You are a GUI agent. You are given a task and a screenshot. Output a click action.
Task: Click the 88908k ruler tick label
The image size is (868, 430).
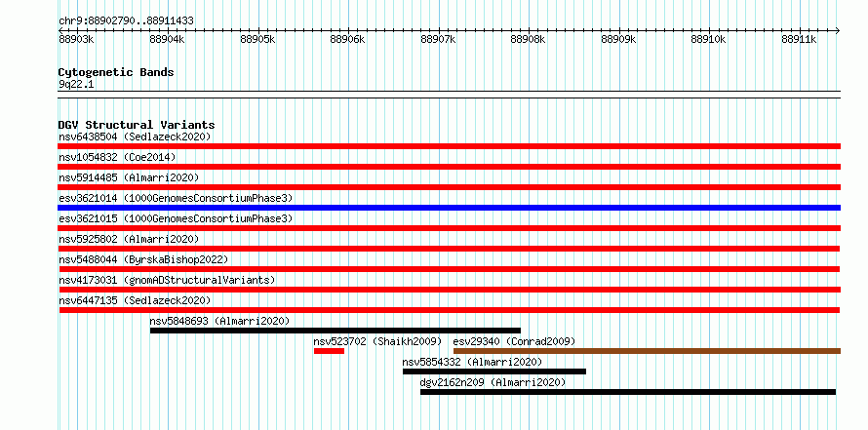coord(528,39)
